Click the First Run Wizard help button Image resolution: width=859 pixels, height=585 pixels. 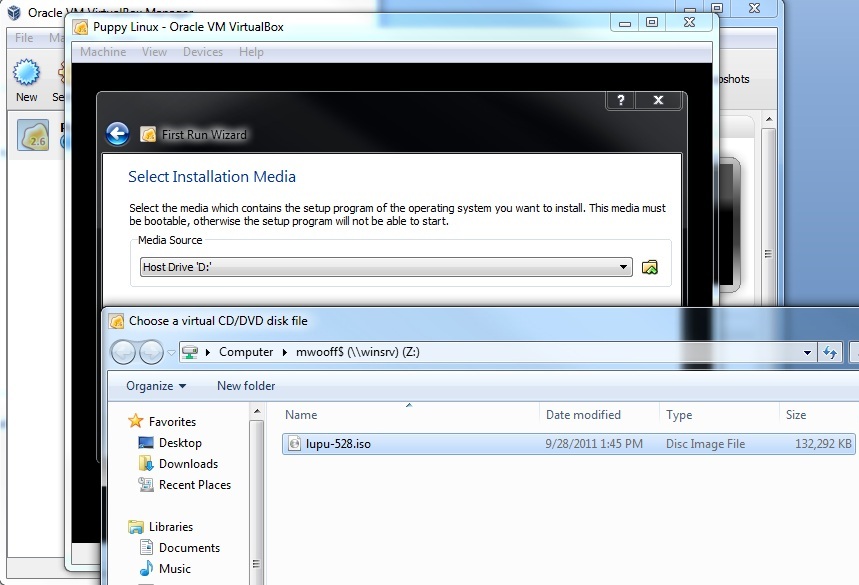tap(621, 100)
